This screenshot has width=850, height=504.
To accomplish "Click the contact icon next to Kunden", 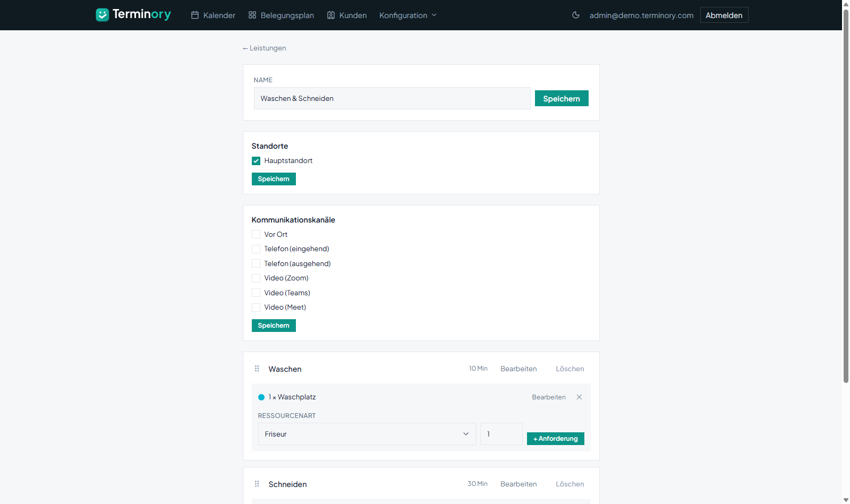I will 331,15.
